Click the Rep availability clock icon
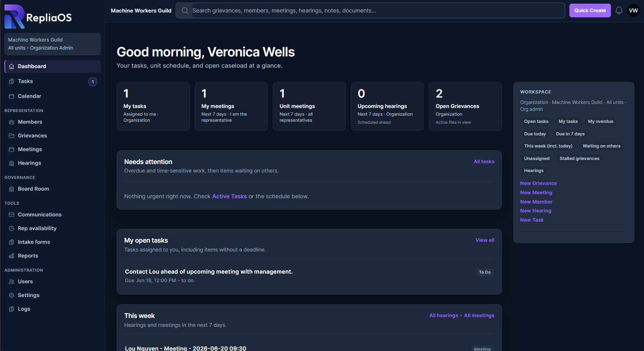The image size is (644, 351). pyautogui.click(x=12, y=228)
